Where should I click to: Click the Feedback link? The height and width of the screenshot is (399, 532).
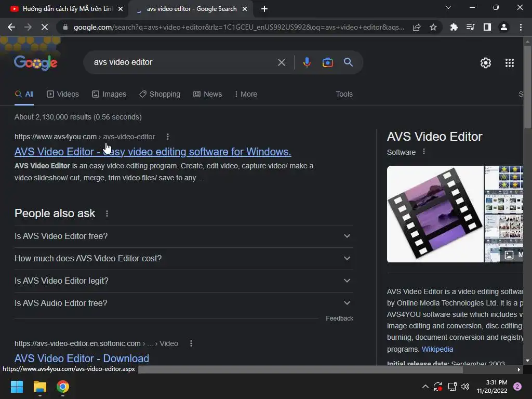[x=339, y=318]
